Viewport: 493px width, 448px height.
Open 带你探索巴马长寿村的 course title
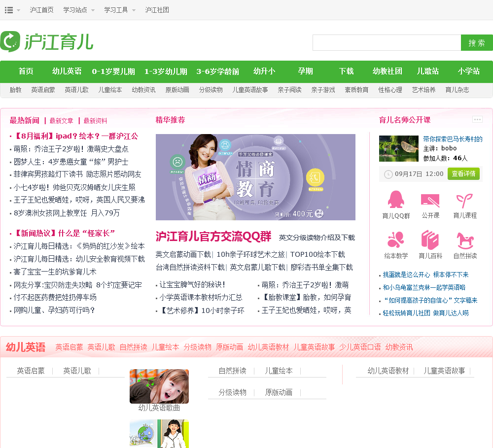(453, 139)
